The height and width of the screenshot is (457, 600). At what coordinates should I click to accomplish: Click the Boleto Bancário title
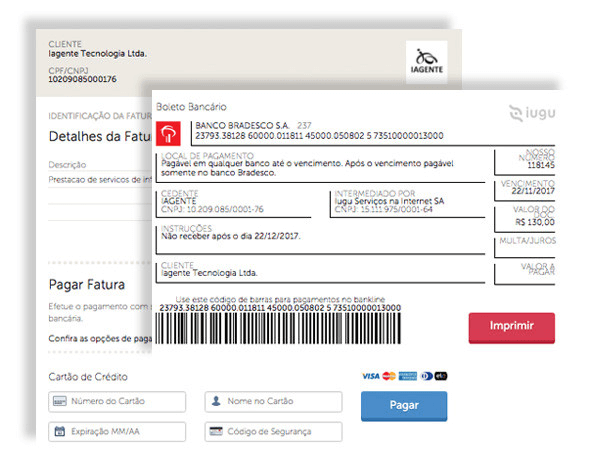(192, 106)
